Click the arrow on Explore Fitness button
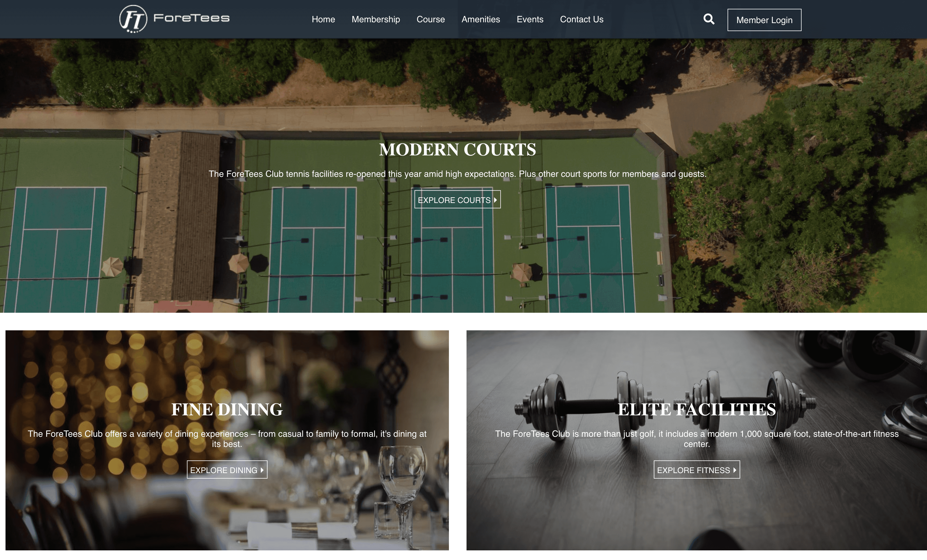 (735, 470)
